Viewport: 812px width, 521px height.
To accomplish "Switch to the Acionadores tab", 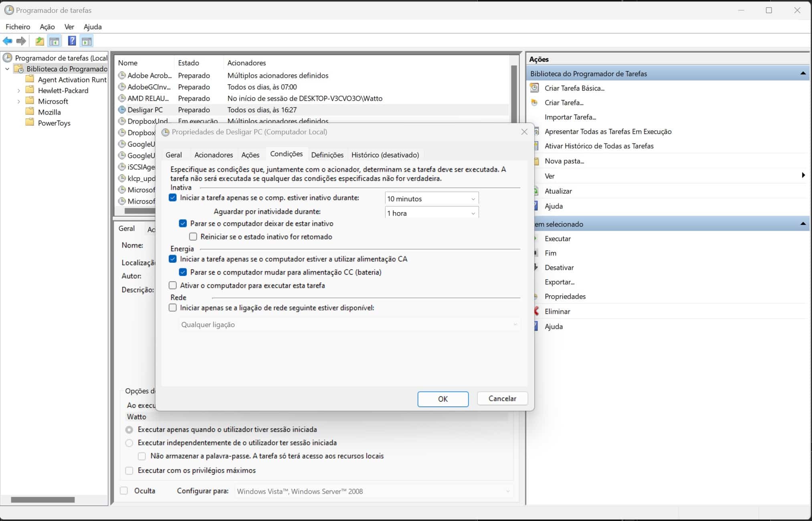I will click(x=213, y=155).
